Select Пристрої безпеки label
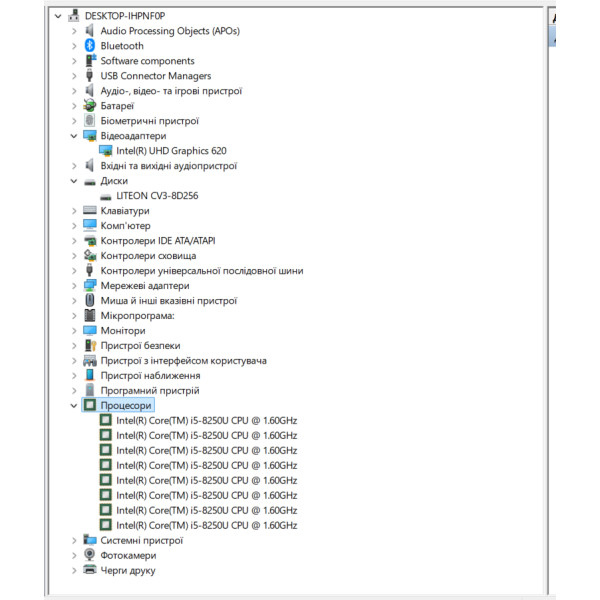 [140, 346]
